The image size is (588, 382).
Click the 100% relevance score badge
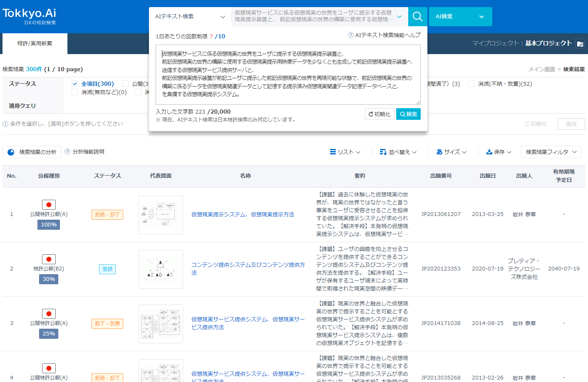(x=48, y=225)
